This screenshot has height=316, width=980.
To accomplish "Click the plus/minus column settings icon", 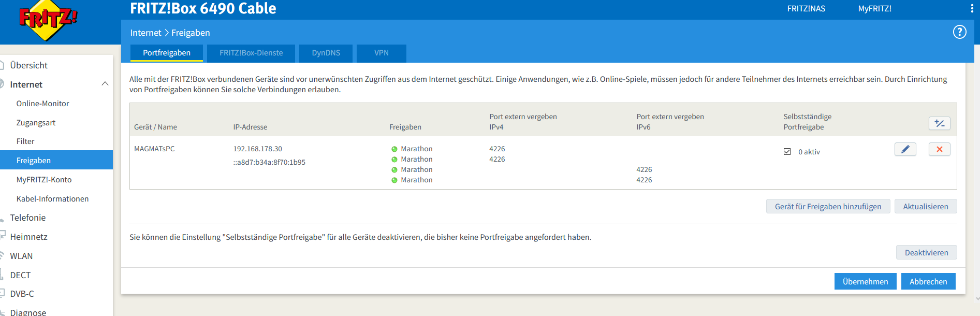I will [939, 123].
